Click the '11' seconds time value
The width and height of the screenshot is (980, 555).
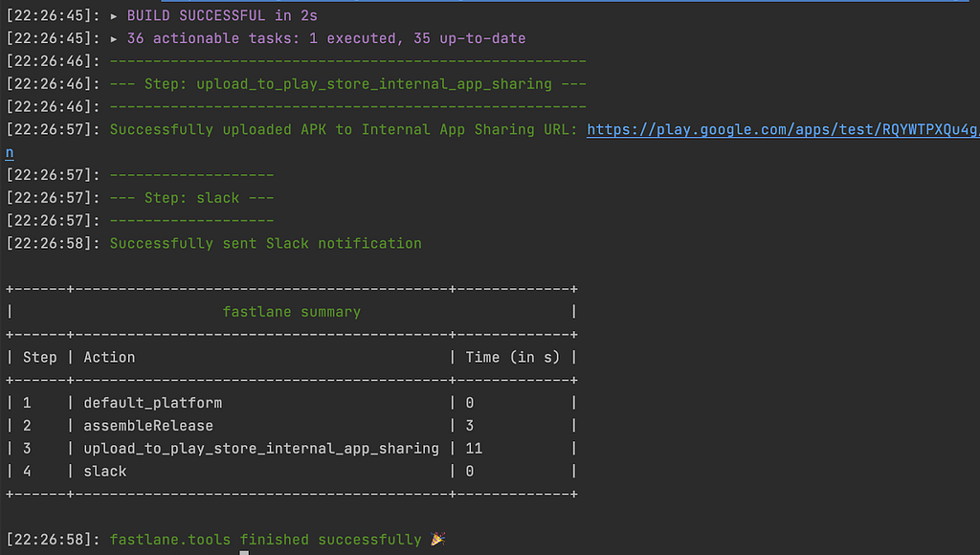pyautogui.click(x=474, y=449)
